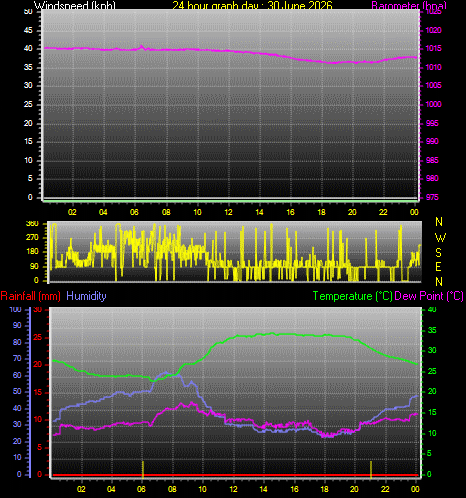Click the Barometer (hpa) axis title

(409, 5)
